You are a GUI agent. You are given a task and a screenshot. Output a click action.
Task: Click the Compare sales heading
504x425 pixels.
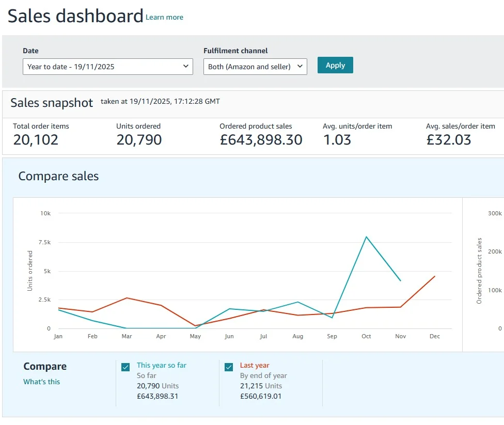(x=58, y=176)
